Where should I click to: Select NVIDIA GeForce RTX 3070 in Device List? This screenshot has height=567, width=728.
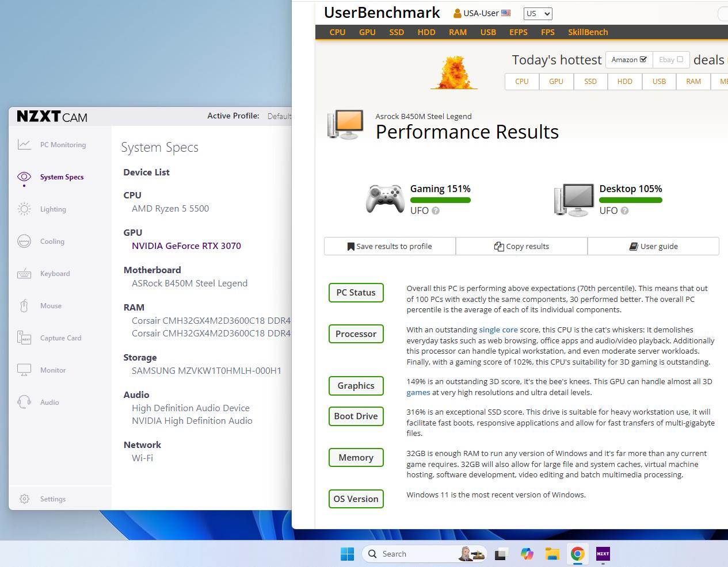point(186,246)
